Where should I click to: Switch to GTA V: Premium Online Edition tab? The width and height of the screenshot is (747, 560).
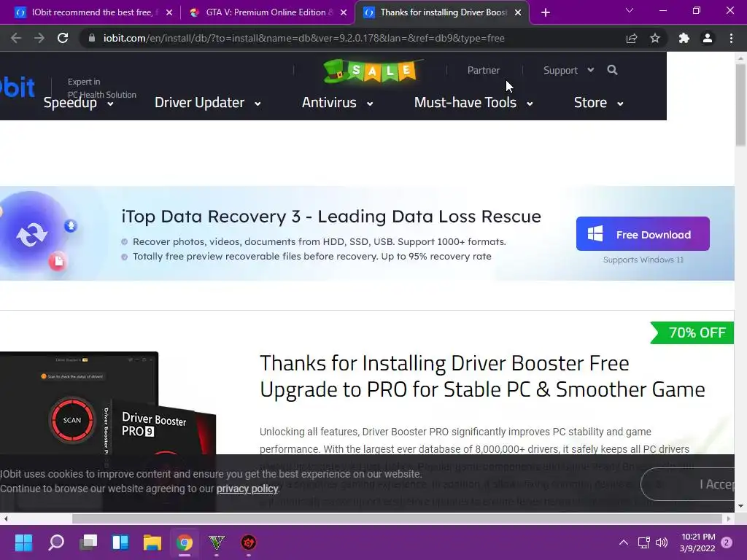click(268, 12)
